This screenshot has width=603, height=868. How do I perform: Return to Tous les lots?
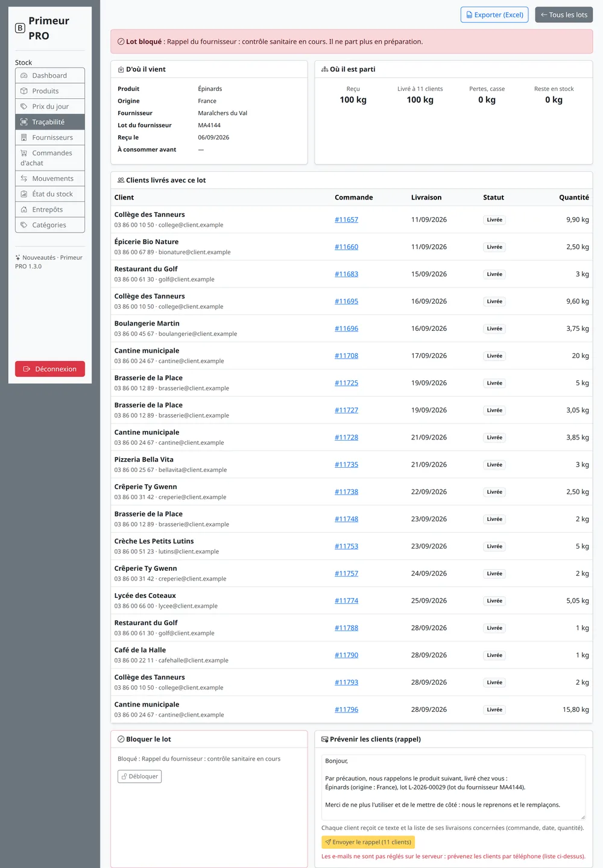pyautogui.click(x=564, y=14)
